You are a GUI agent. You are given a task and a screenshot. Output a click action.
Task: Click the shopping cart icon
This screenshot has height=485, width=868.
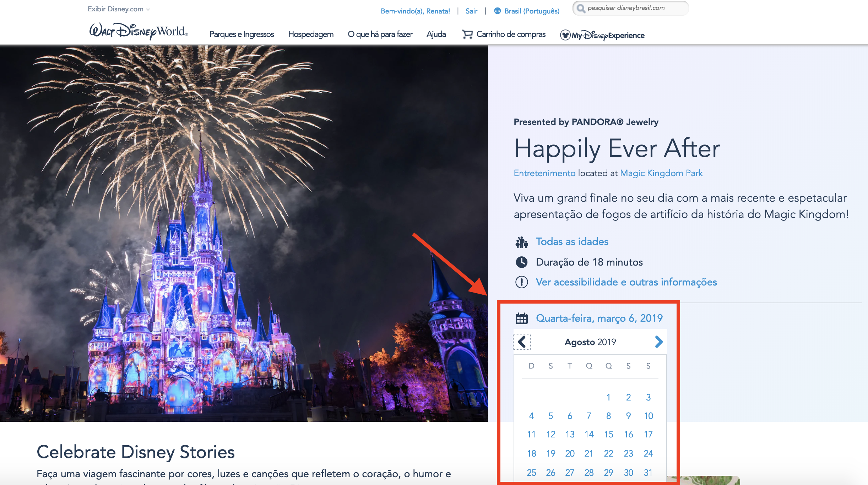pos(467,34)
